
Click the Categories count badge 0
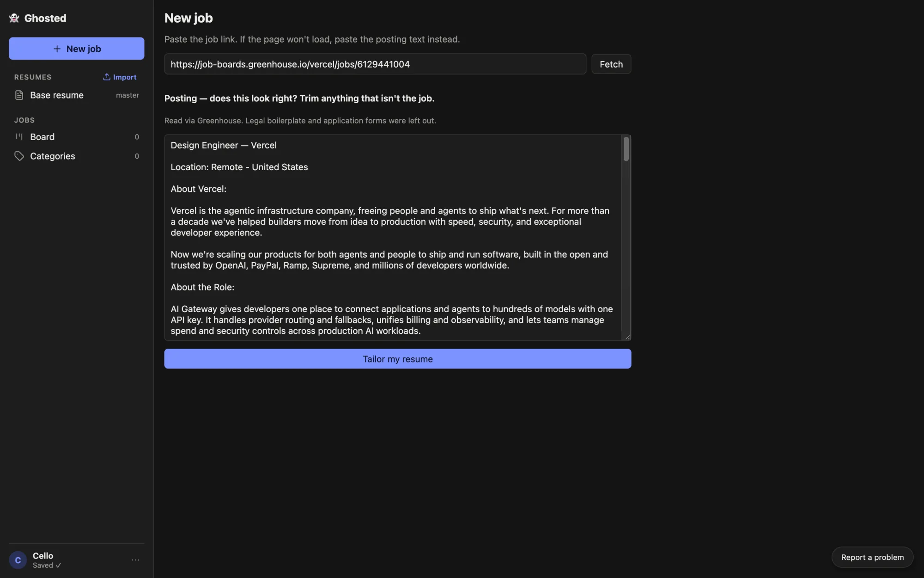coord(137,156)
